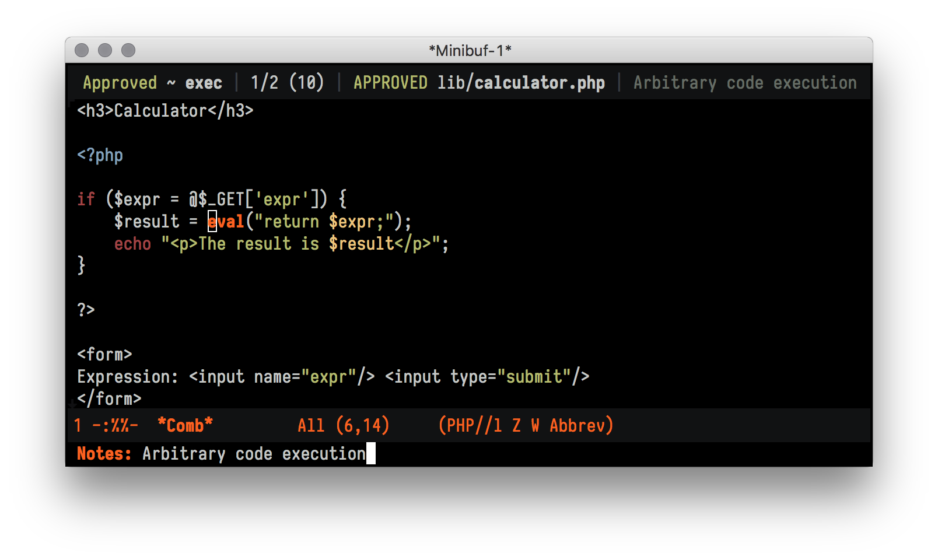Click the input name="expr" tag

coord(282,377)
